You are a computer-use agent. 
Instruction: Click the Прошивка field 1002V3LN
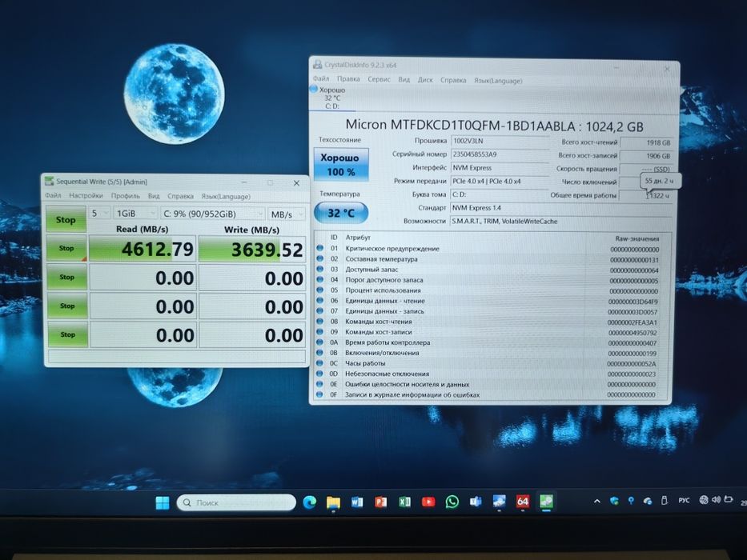pyautogui.click(x=500, y=141)
